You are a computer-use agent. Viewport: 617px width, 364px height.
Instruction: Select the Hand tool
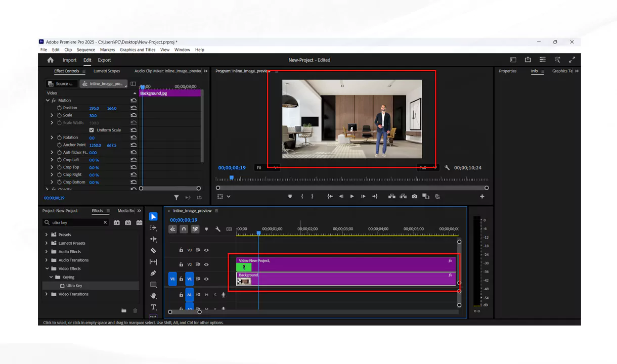153,296
